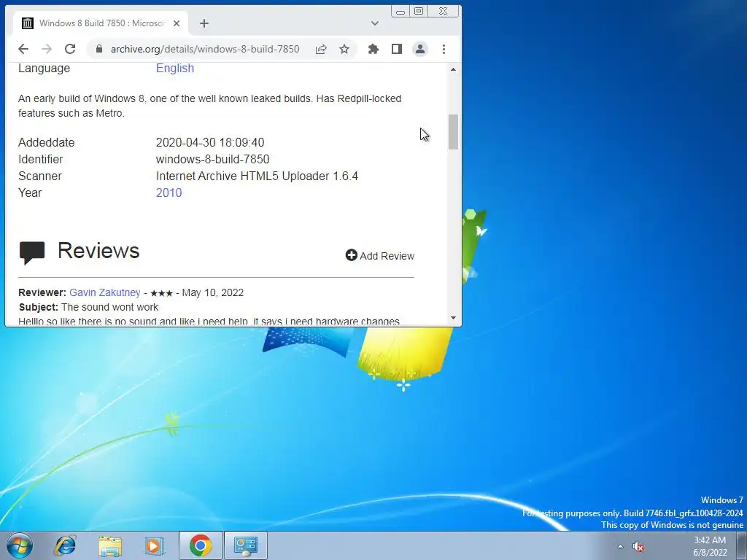The height and width of the screenshot is (560, 747).
Task: Share this page icon in address bar
Action: point(321,49)
